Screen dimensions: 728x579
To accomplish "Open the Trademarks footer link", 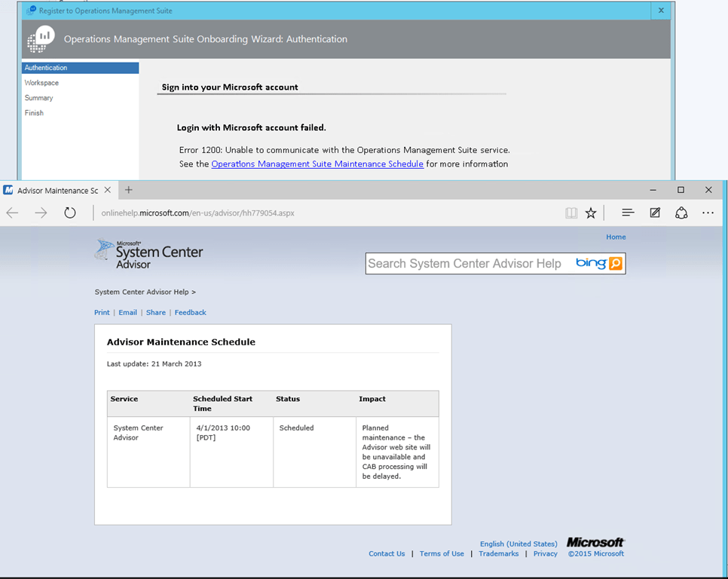I will (499, 553).
